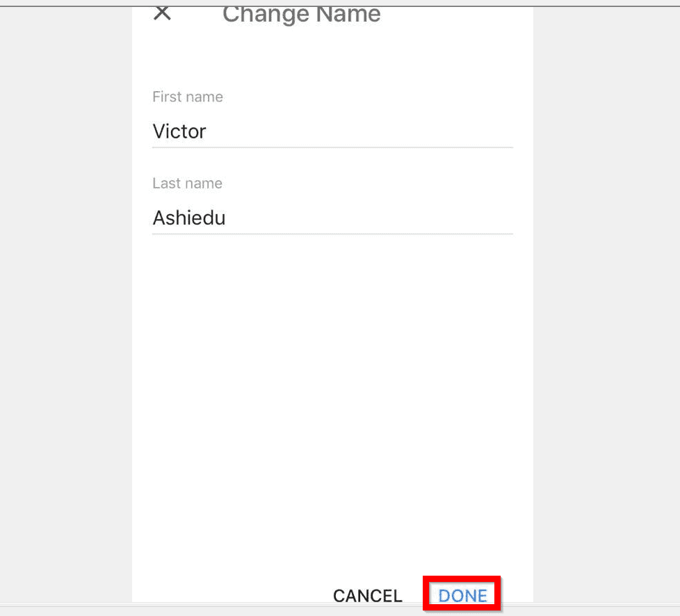Click the Victor text entry
This screenshot has width=680, height=616.
(179, 131)
